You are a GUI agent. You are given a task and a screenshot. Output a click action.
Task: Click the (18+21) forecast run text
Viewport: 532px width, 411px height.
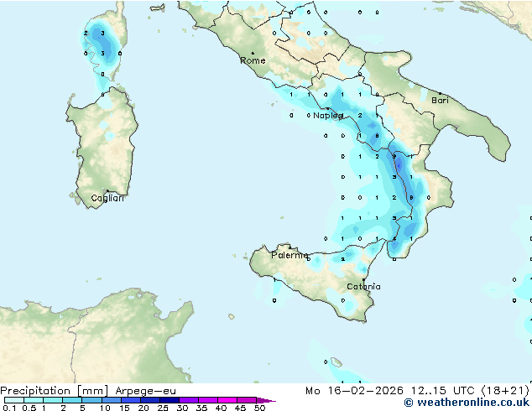[505, 391]
